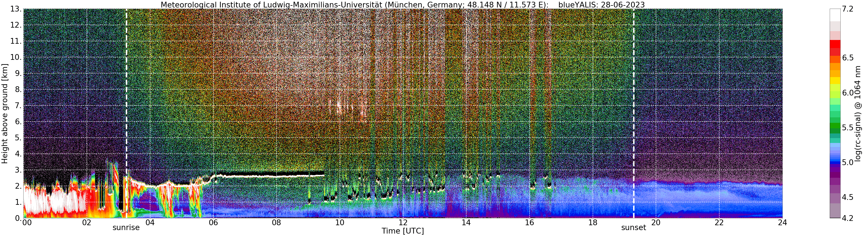Viewport: 868px width, 237px height.
Task: Click the y-axis tick label 3.
Action: coord(18,170)
